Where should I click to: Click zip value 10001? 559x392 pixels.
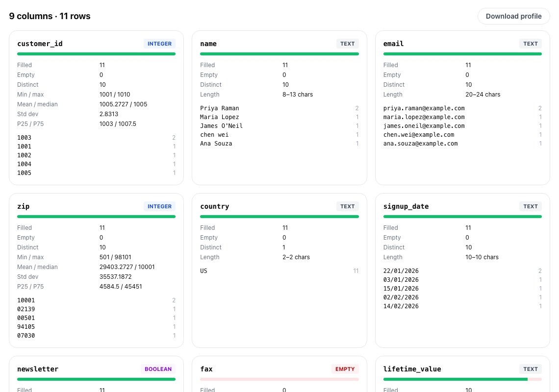click(x=26, y=300)
